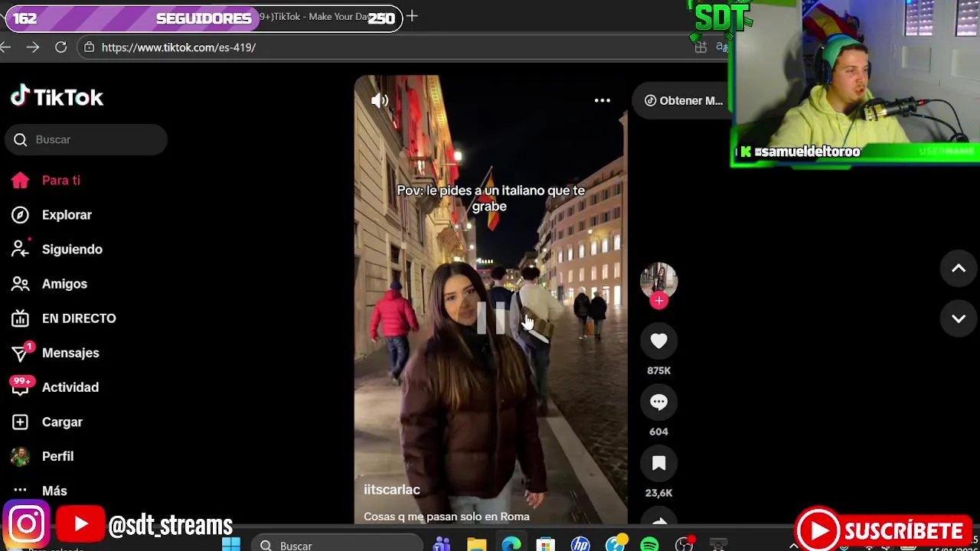Like the video with the heart icon
The width and height of the screenshot is (980, 551).
[658, 341]
